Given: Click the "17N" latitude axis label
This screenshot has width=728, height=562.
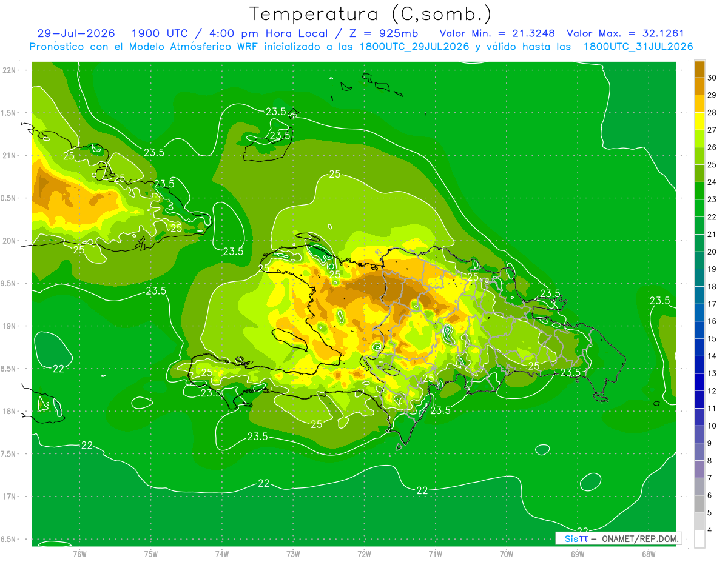Looking at the screenshot, I should click(x=10, y=497).
